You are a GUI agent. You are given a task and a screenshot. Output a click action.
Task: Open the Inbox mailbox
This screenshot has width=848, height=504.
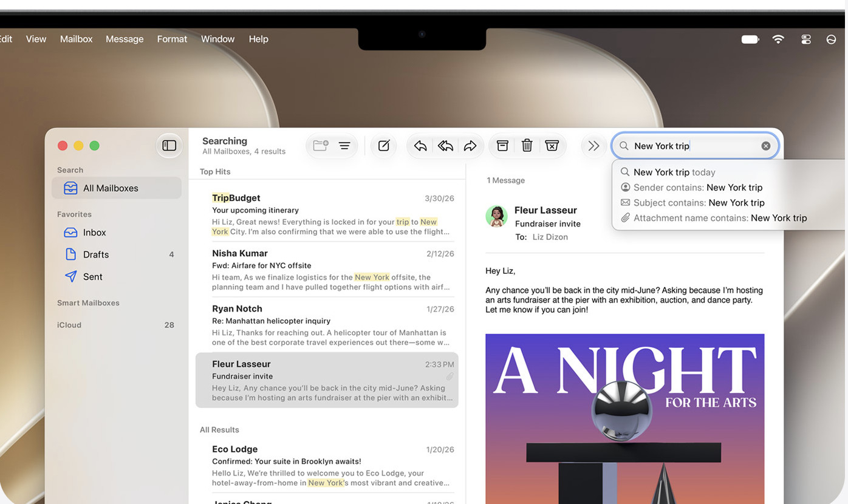tap(117, 233)
